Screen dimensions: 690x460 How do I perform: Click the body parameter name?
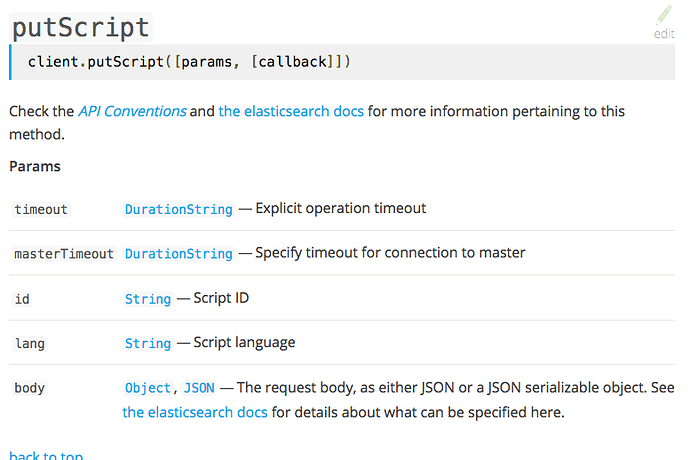tap(30, 388)
